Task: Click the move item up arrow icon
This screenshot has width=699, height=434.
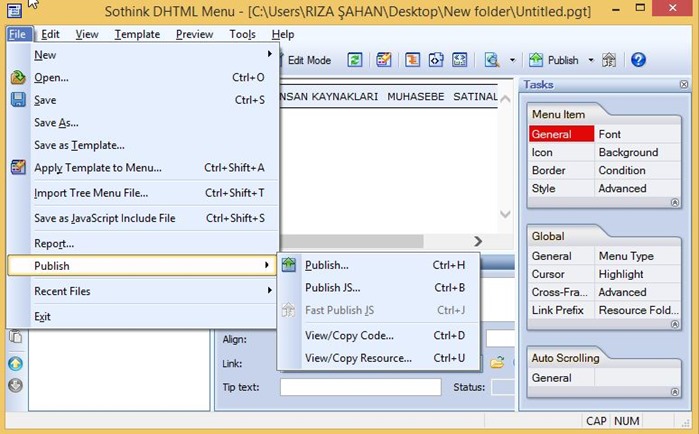Action: tap(16, 364)
